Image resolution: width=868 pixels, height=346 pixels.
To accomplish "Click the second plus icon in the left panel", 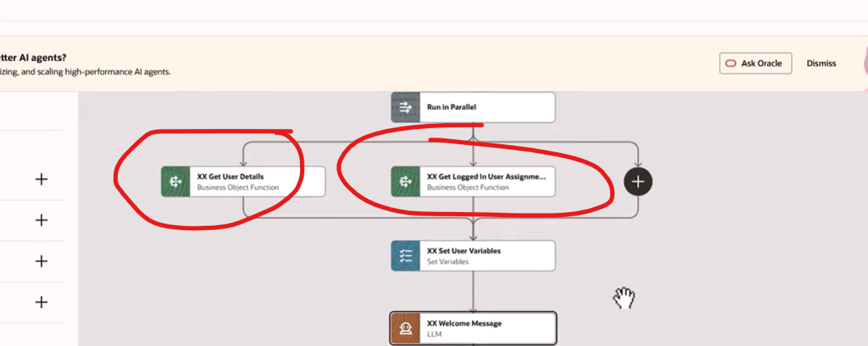I will 41,220.
